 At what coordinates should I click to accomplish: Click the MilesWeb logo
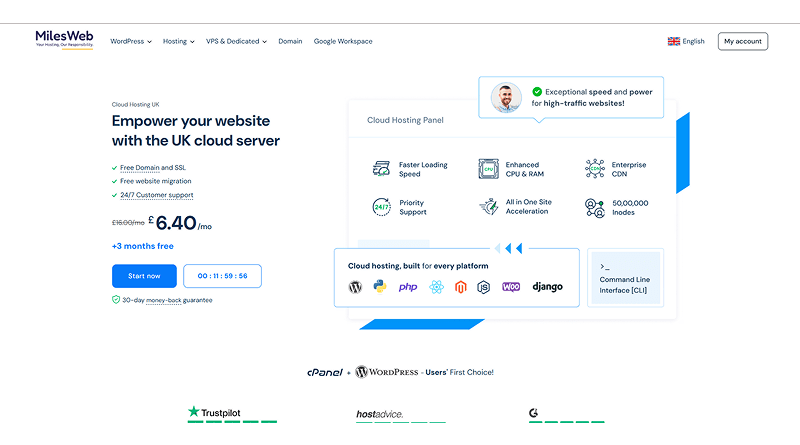(x=64, y=39)
